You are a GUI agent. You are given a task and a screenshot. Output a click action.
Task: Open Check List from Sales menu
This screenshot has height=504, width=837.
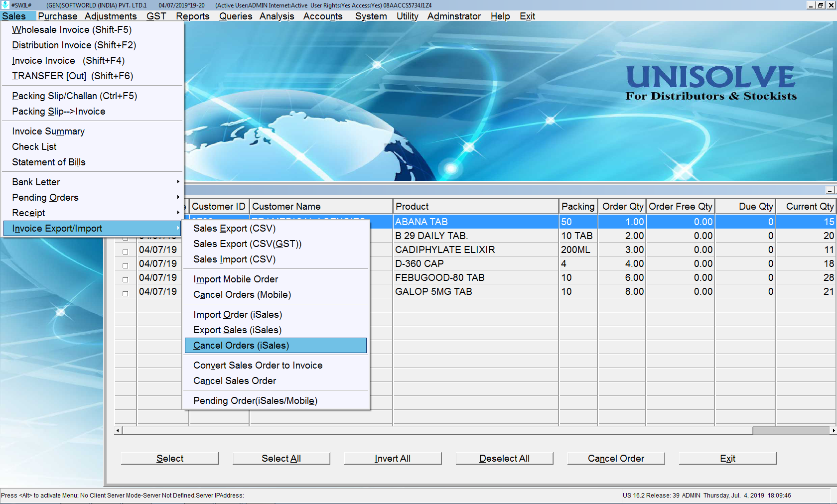tap(93, 146)
